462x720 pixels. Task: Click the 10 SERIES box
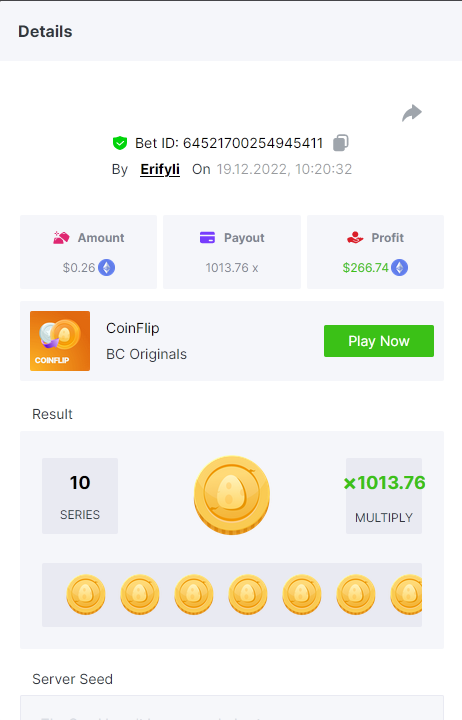(x=80, y=496)
